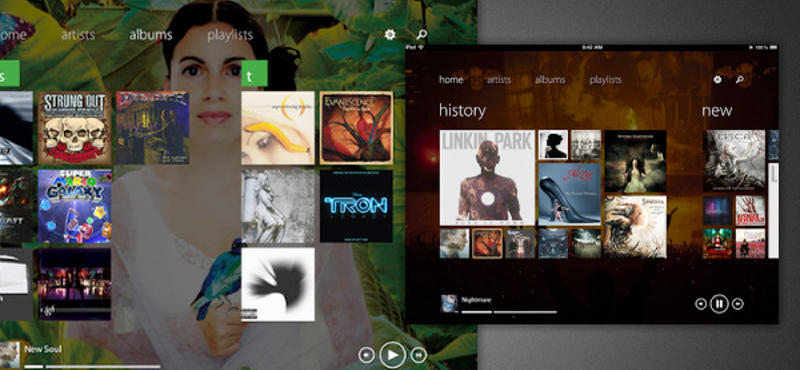Open Evanescence album cover
The width and height of the screenshot is (800, 370).
(357, 128)
